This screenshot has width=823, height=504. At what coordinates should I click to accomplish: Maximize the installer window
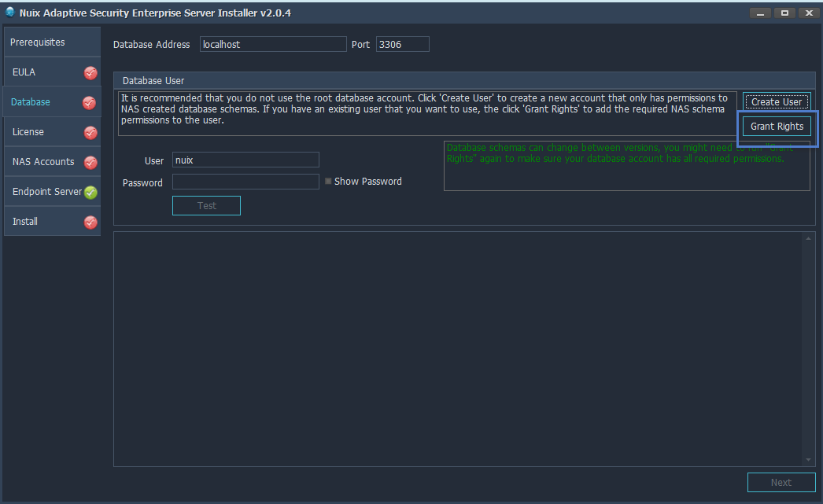pos(784,13)
